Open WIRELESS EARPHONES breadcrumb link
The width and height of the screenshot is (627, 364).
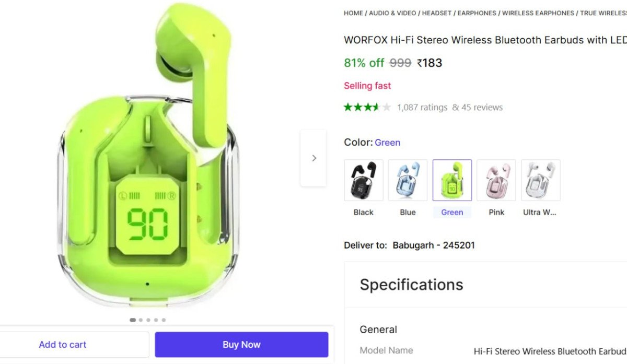coord(538,13)
